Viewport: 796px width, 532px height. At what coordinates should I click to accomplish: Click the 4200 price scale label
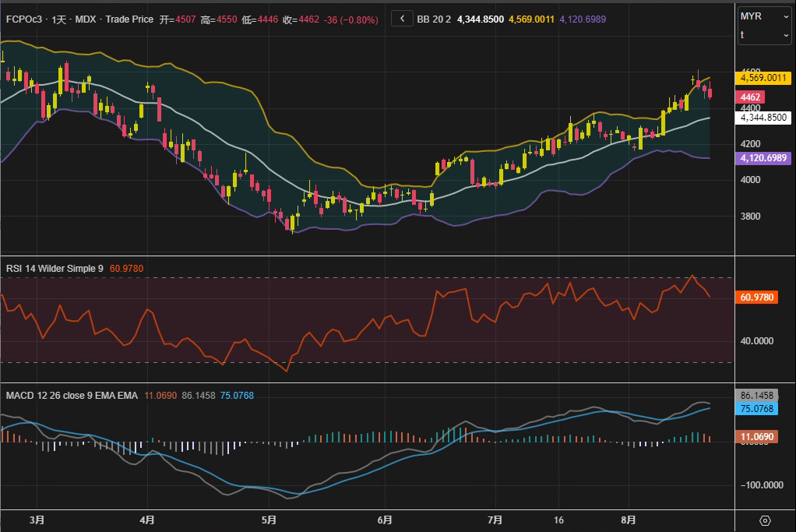[x=750, y=143]
